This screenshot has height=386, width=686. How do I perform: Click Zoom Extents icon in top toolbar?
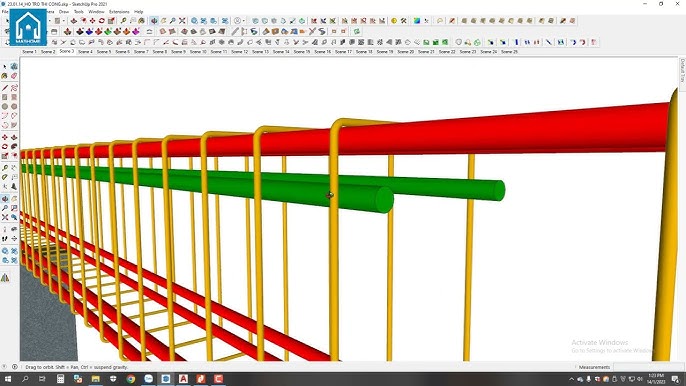pos(182,21)
